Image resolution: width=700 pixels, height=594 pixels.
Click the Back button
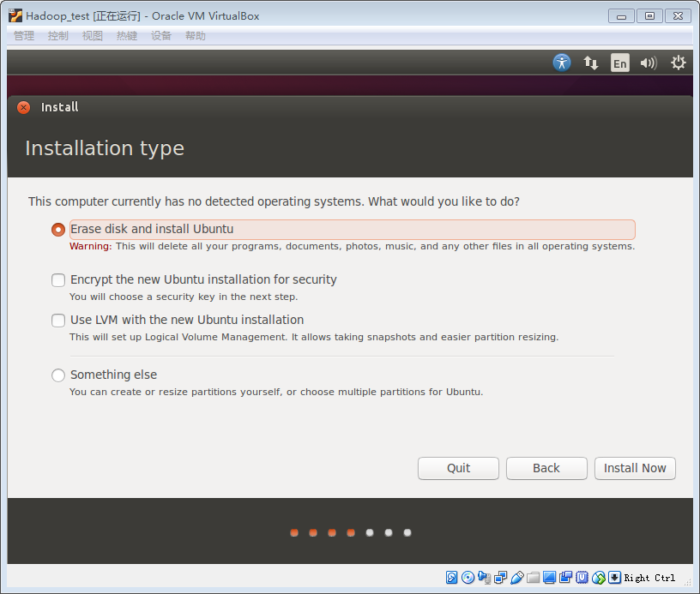click(546, 468)
